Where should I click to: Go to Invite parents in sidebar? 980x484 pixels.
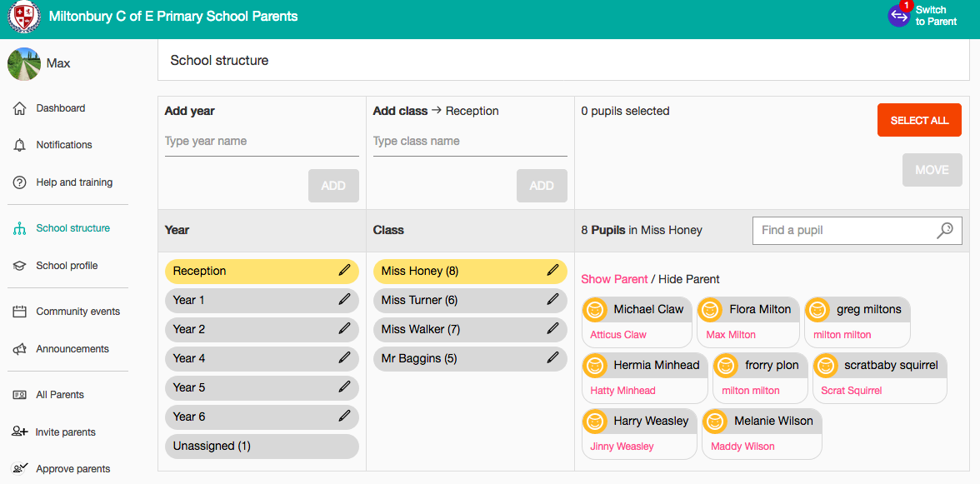click(x=65, y=432)
